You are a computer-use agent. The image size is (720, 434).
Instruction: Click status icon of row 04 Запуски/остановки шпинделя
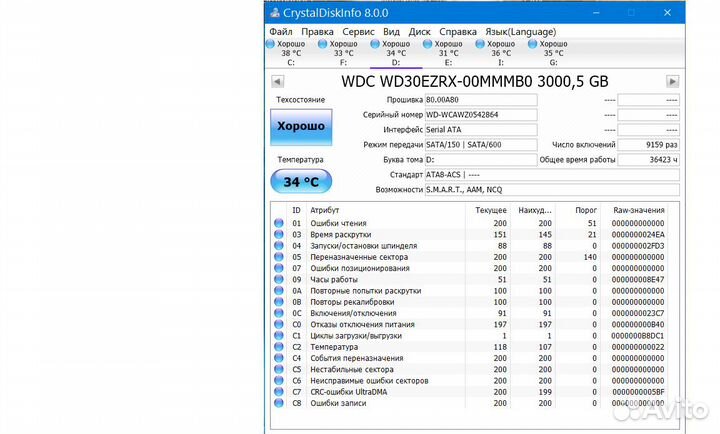(279, 246)
